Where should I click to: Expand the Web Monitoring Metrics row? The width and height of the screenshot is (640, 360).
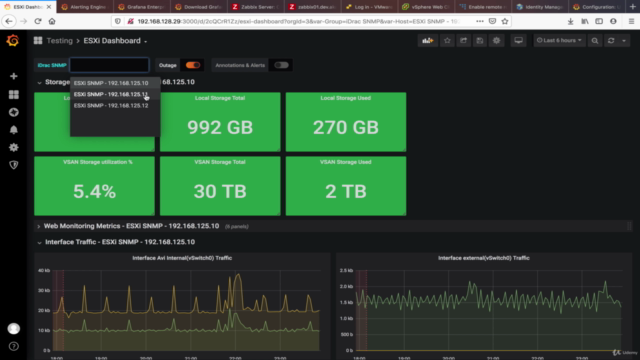click(39, 226)
